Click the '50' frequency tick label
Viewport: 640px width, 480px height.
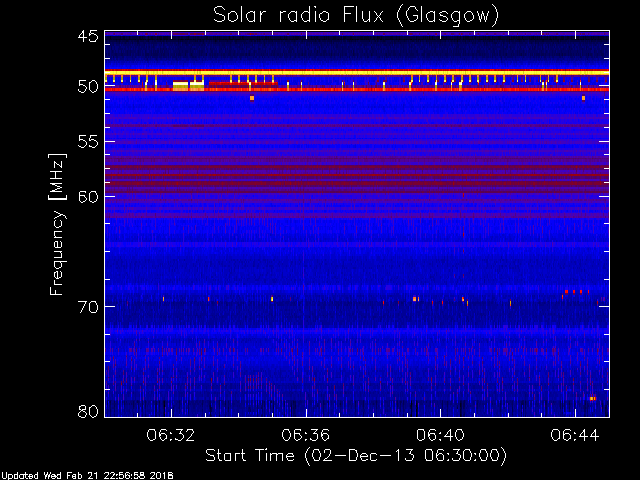(88, 87)
